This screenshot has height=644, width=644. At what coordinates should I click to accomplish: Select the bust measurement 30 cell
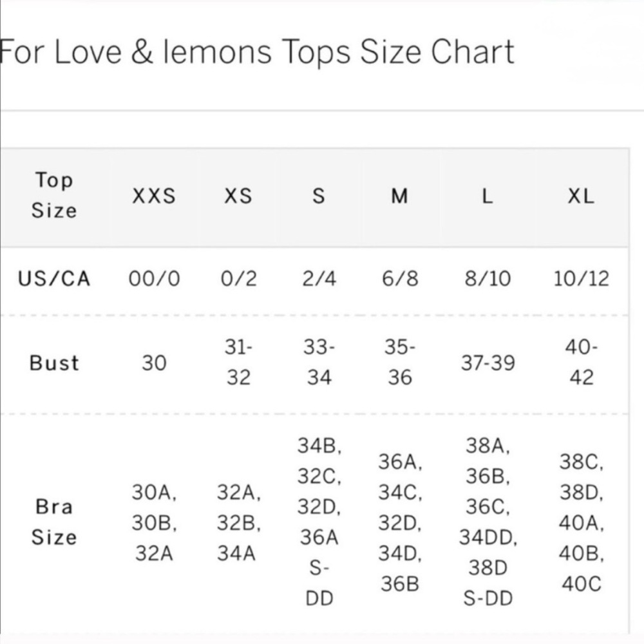154,363
